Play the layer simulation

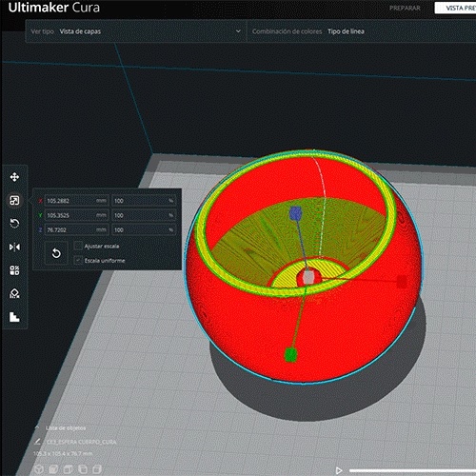339,470
